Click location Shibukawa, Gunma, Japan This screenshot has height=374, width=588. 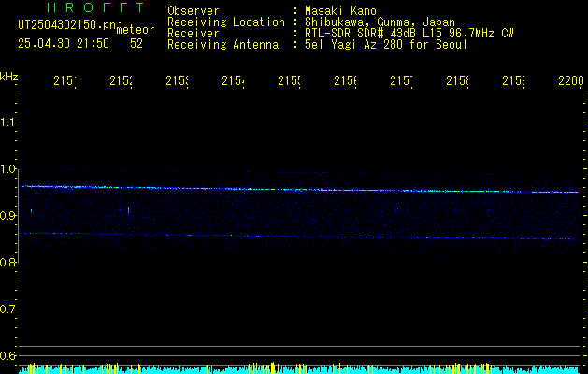(x=380, y=22)
